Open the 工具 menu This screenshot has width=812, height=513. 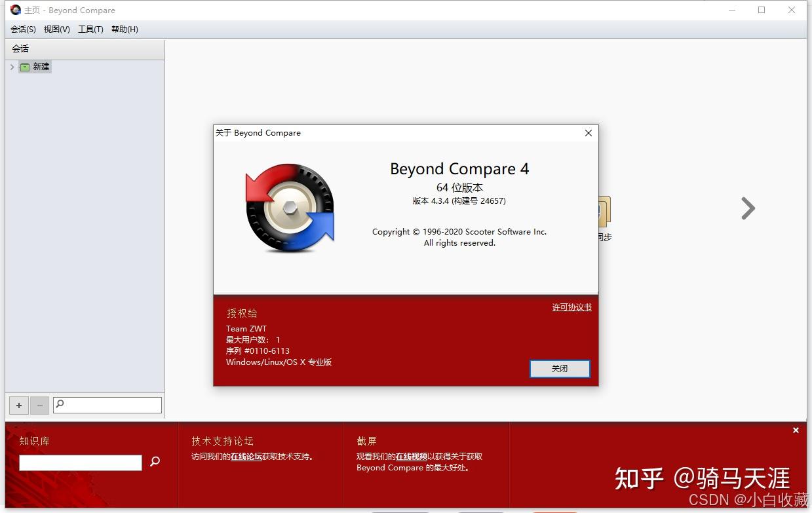(x=90, y=29)
